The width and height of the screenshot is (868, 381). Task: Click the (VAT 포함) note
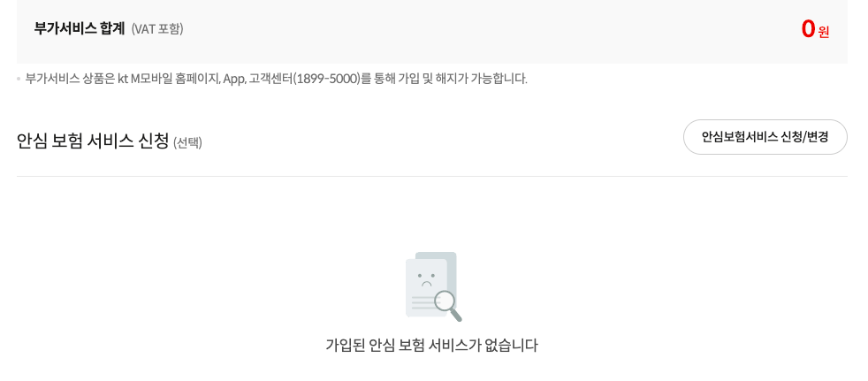(157, 29)
